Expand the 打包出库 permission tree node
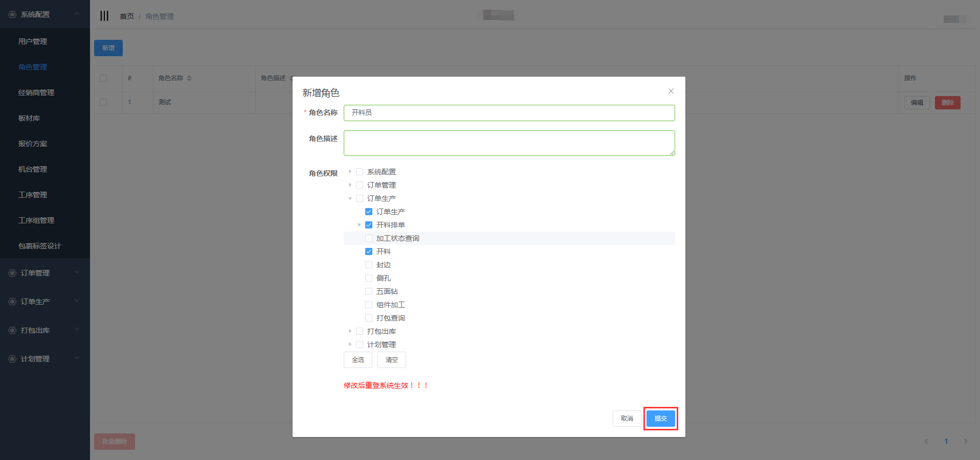This screenshot has height=460, width=980. click(x=350, y=331)
